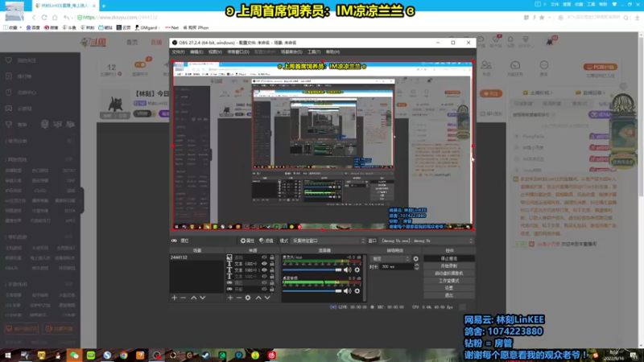Mute the desktop audio speaker icon
644x362 pixels.
pyautogui.click(x=348, y=290)
